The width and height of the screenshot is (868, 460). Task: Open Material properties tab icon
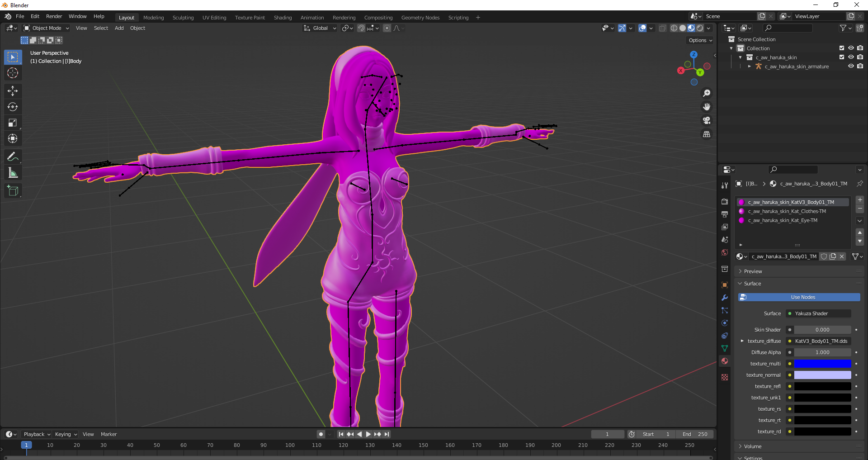pos(725,361)
